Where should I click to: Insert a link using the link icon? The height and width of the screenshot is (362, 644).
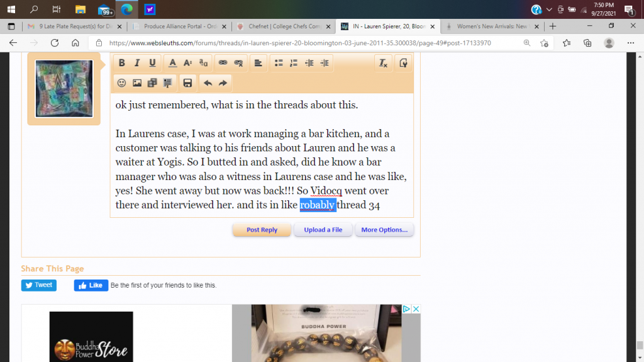223,63
